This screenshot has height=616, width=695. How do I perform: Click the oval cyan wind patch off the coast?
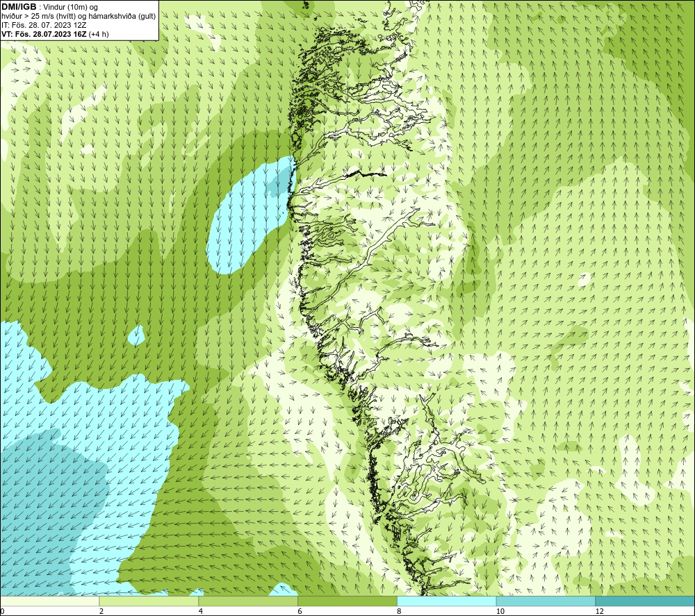(248, 217)
